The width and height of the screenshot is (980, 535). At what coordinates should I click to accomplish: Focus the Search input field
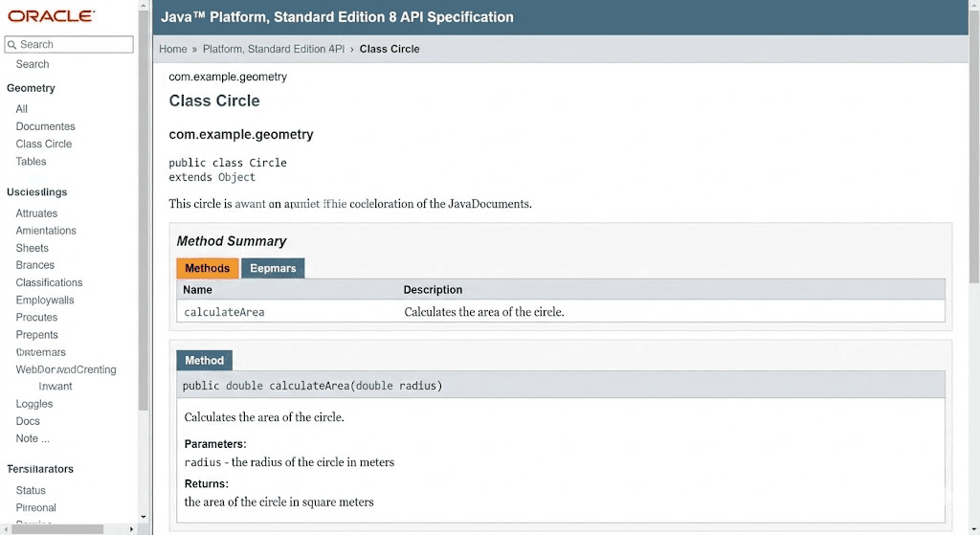point(75,44)
